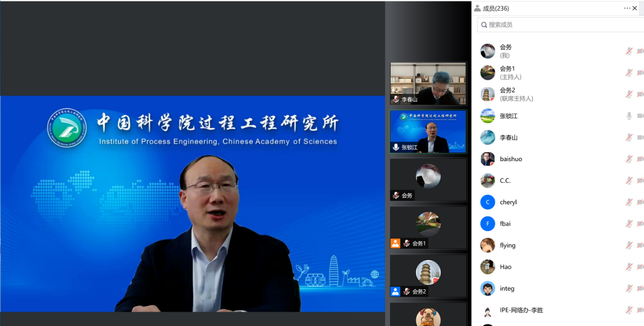Click the muted mic icon on 会务 video tile
Viewport: 644px width, 326px height.
(396, 195)
